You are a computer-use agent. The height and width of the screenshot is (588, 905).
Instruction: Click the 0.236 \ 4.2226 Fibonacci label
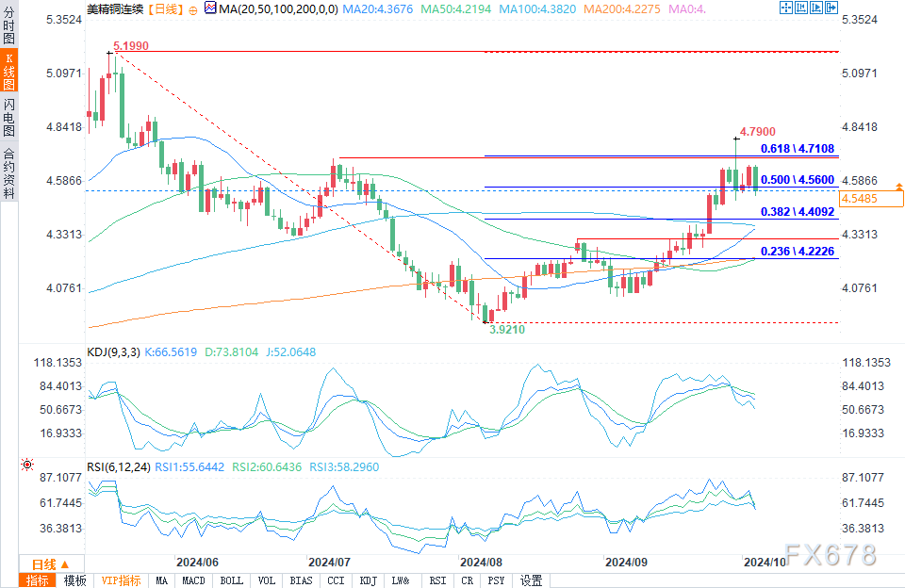[798, 252]
